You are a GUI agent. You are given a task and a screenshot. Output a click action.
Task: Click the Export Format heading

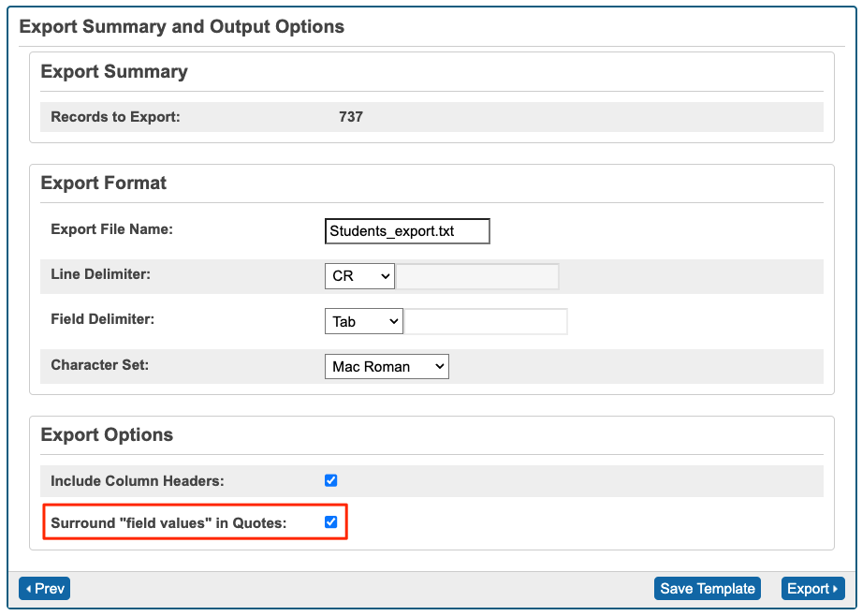(103, 183)
